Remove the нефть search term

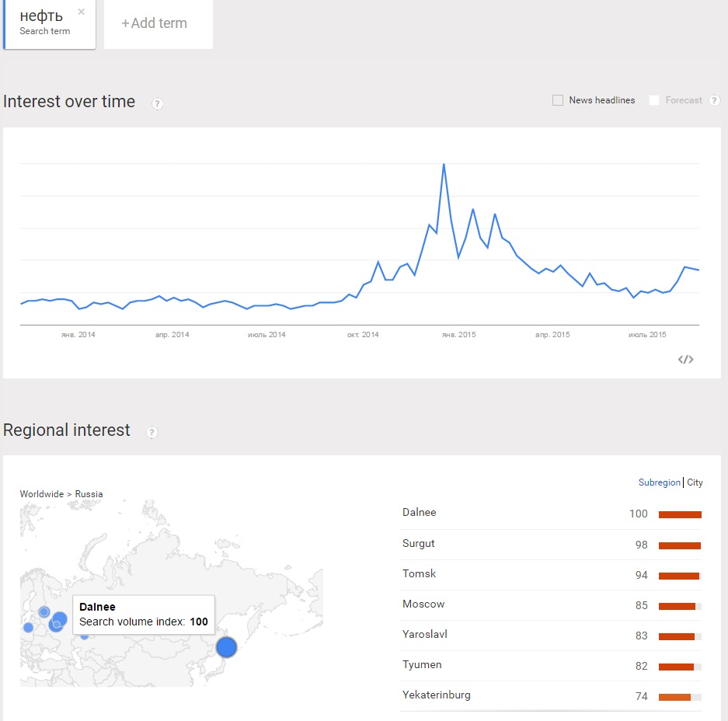(x=82, y=12)
